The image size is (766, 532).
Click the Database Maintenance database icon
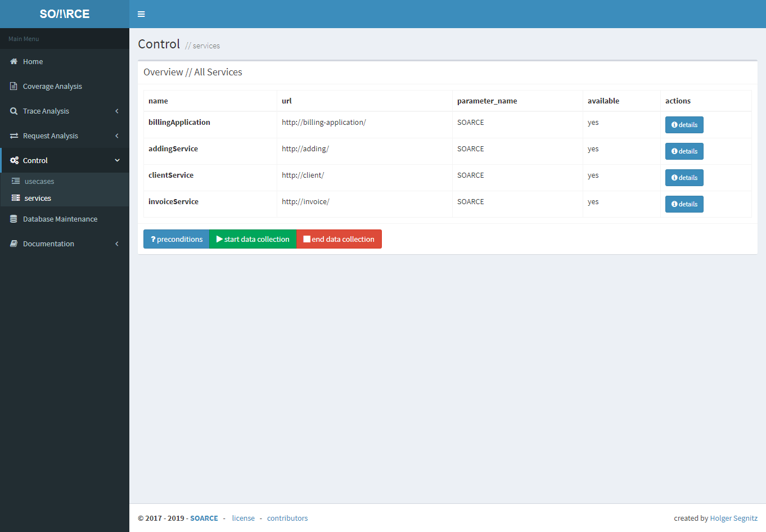(14, 219)
